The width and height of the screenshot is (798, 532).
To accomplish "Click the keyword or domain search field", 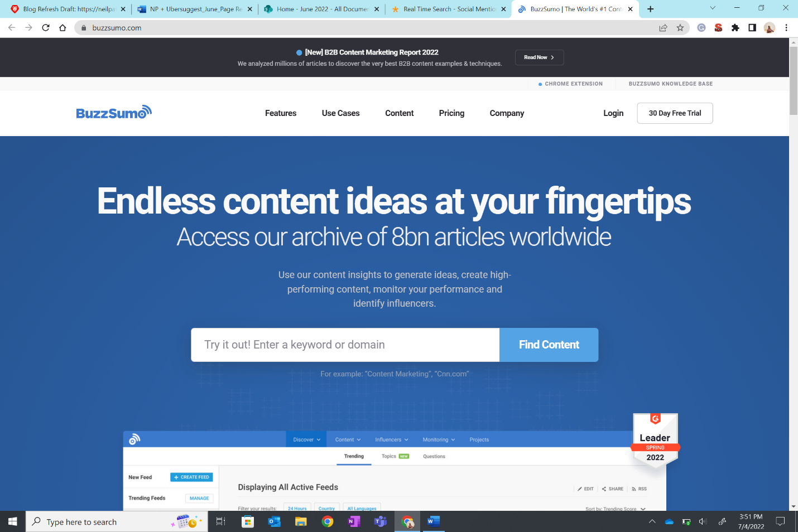I will click(345, 345).
